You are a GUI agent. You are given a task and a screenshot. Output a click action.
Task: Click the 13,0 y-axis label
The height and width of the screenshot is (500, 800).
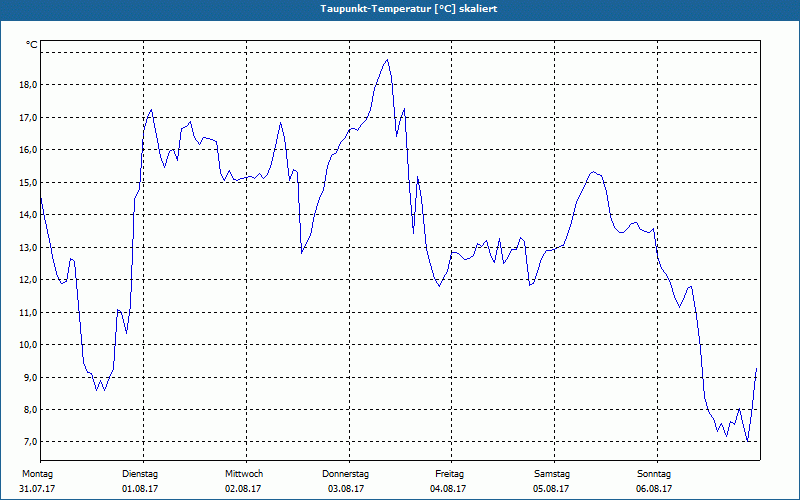click(x=28, y=247)
